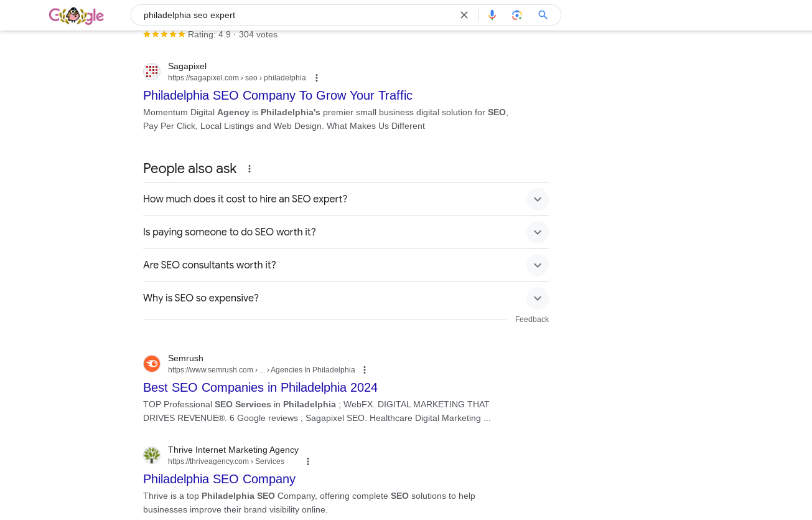This screenshot has height=520, width=812.
Task: Click the question text How much does it cost to hire an SEO expert?
Action: coord(245,199)
